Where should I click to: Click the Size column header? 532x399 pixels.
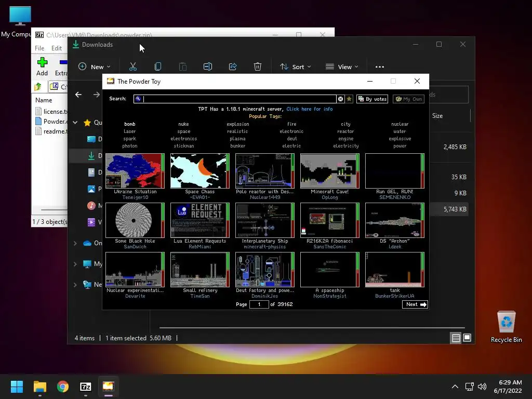pyautogui.click(x=437, y=116)
